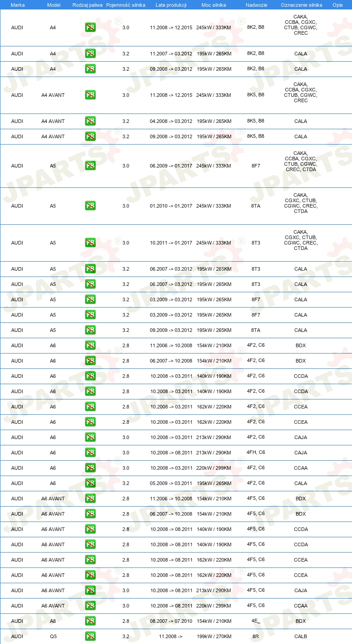352x644 pixels.
Task: Select the 'A8' model cell
Action: (53, 621)
